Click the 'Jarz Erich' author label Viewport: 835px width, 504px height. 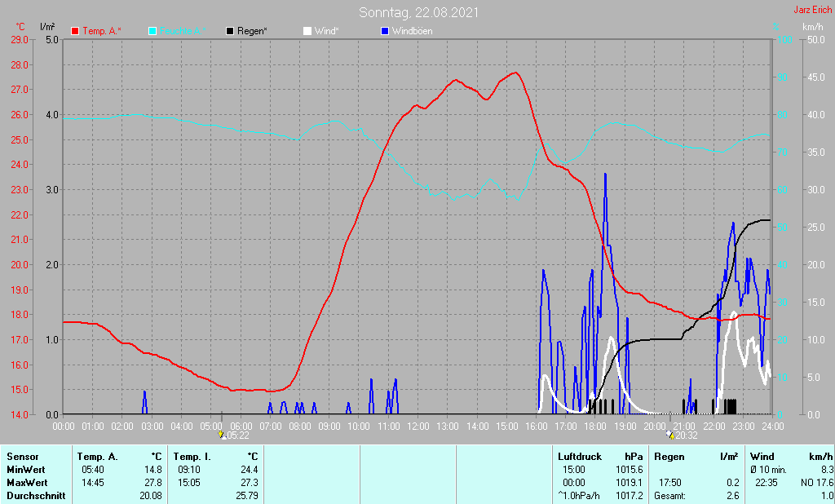pyautogui.click(x=813, y=10)
